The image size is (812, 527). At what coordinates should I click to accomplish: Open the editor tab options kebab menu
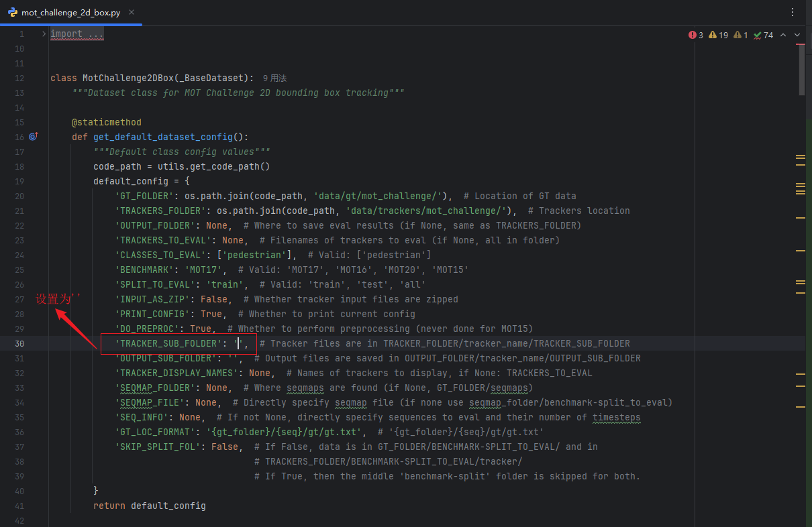point(793,12)
